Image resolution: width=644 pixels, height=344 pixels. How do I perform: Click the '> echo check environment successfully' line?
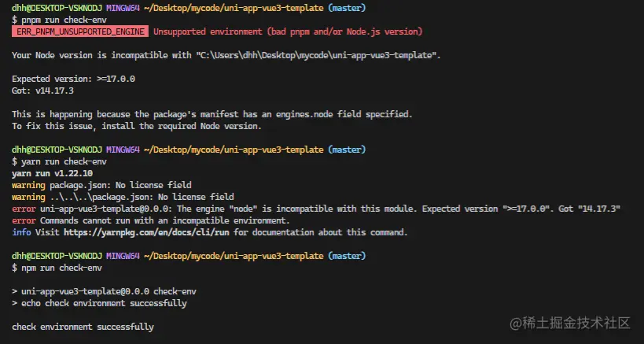click(x=99, y=304)
